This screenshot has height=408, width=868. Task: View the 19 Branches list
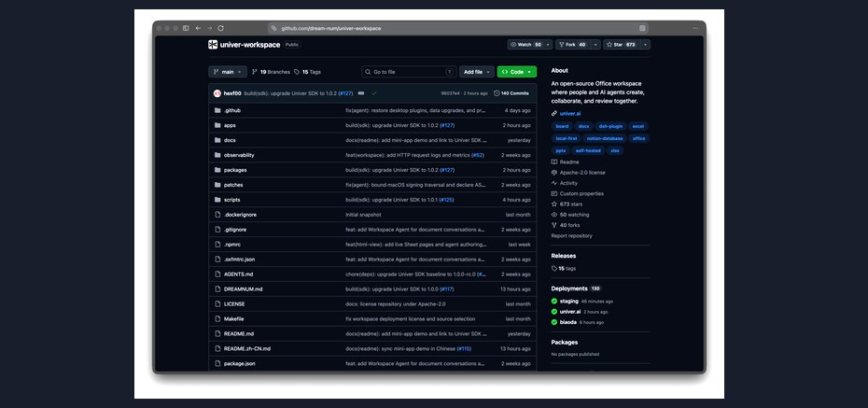271,72
